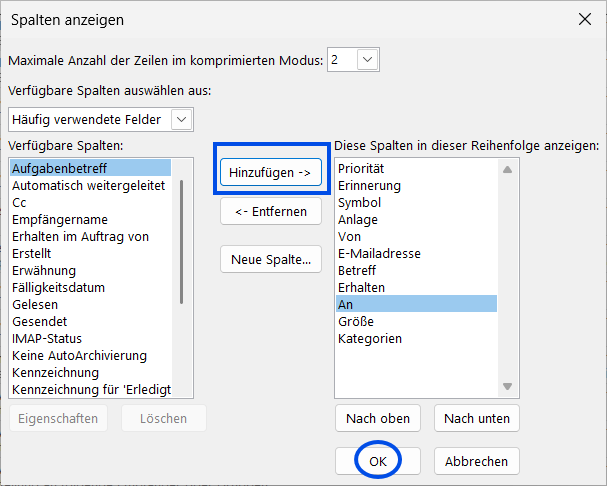The width and height of the screenshot is (607, 486).
Task: Choose Empfängername from available columns
Action: coord(60,219)
